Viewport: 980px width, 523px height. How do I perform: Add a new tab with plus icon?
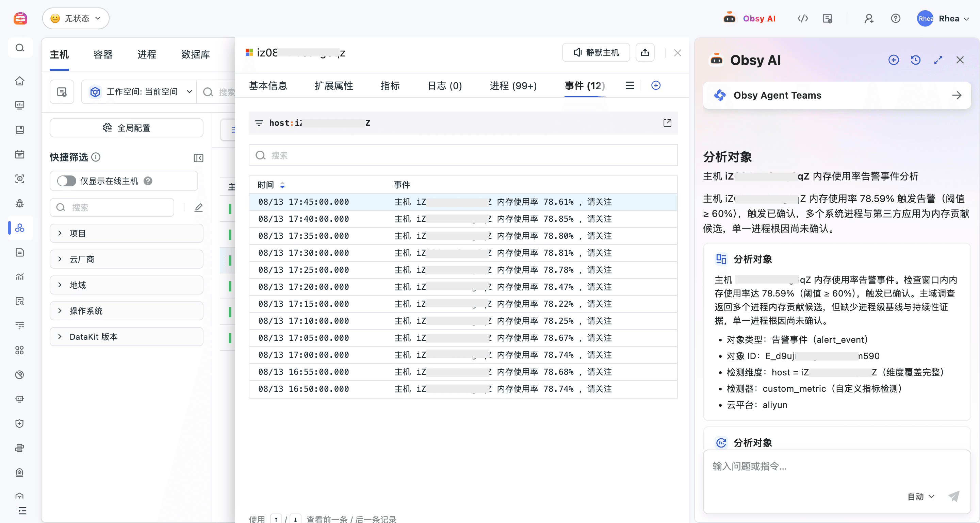tap(656, 85)
